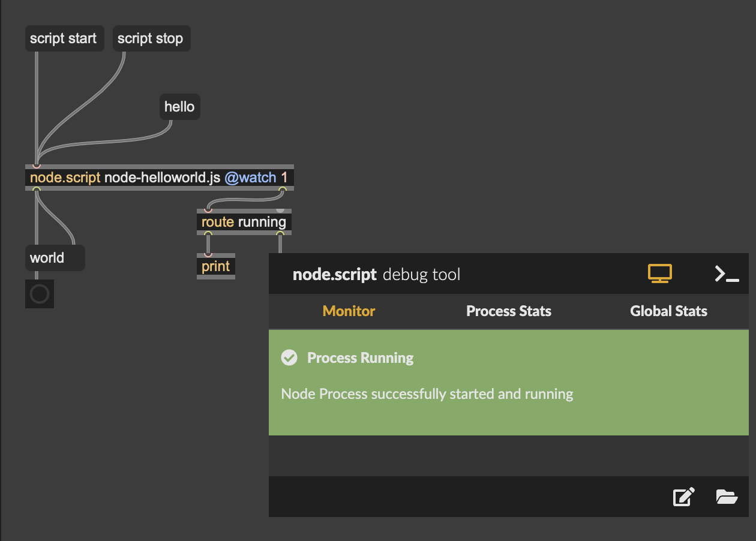Click the bang button below world message
The height and width of the screenshot is (541, 756).
(x=40, y=294)
